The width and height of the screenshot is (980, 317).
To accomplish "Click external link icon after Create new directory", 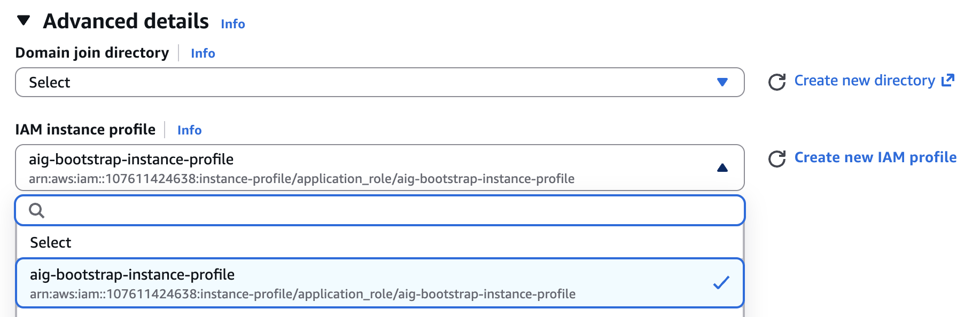I will point(948,80).
